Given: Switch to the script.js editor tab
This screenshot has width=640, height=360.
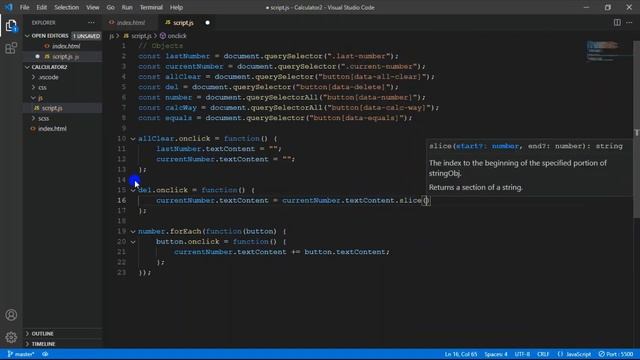Looking at the screenshot, I should 183,22.
